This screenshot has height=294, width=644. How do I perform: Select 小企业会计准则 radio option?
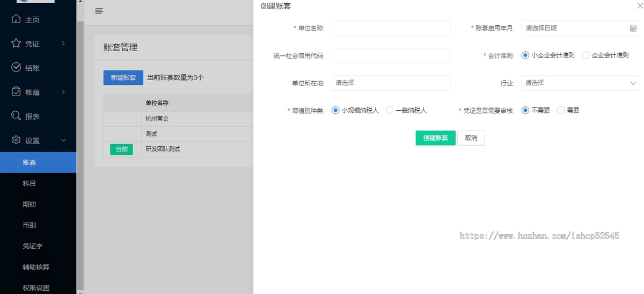point(548,55)
